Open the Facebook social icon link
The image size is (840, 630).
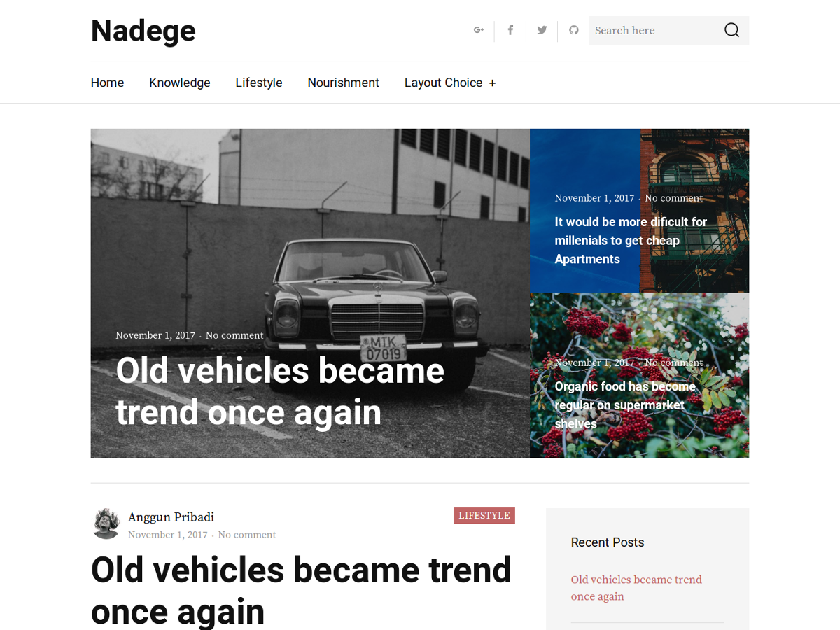point(510,30)
